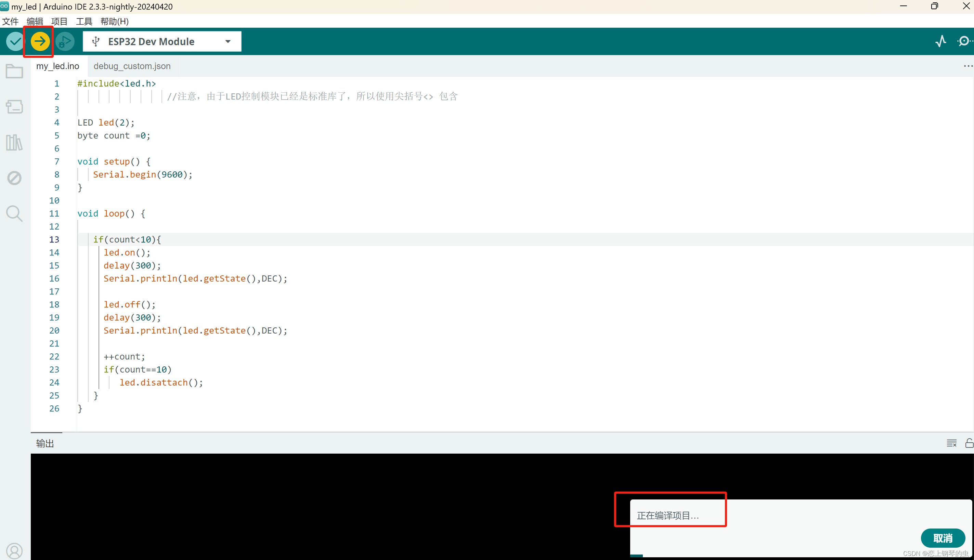Click the delay(300); on line 15
The height and width of the screenshot is (560, 974).
132,266
